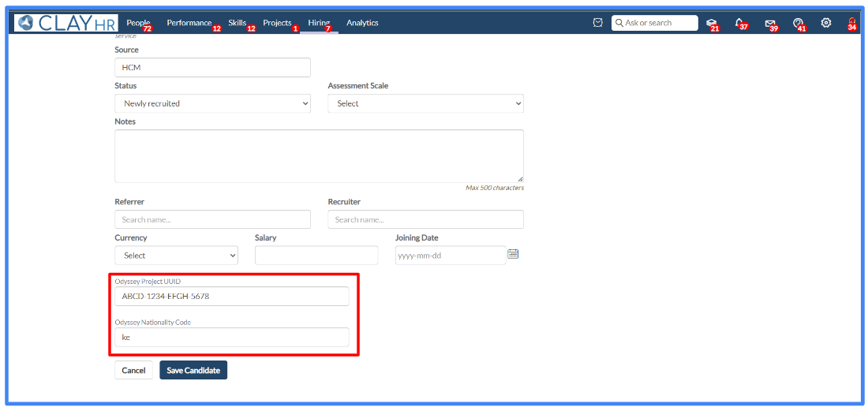Expand the Status dropdown

(212, 103)
